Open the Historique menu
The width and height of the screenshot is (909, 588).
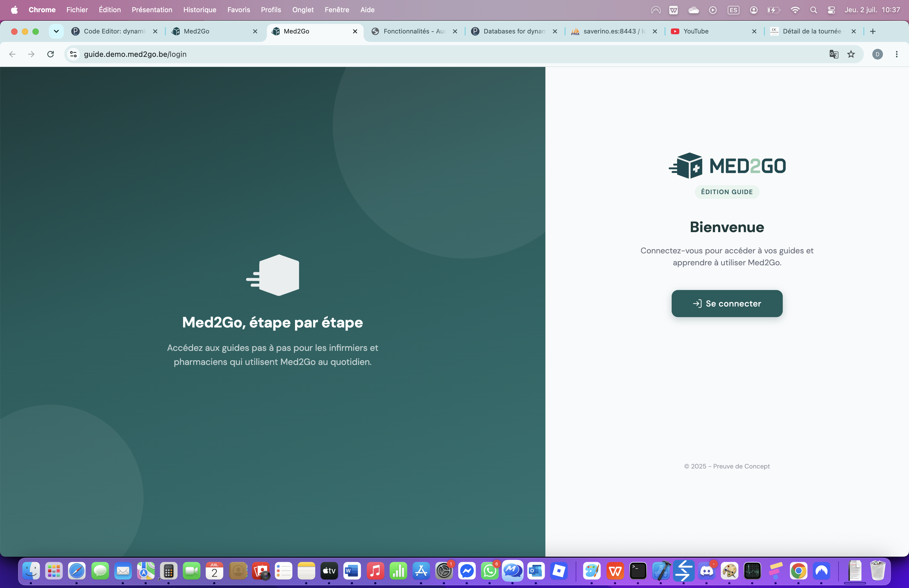[x=200, y=10]
